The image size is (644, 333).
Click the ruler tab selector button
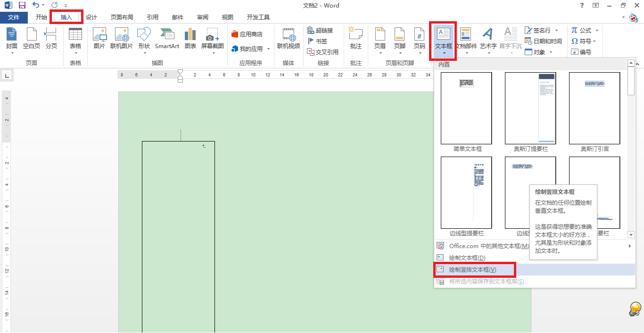[7, 75]
